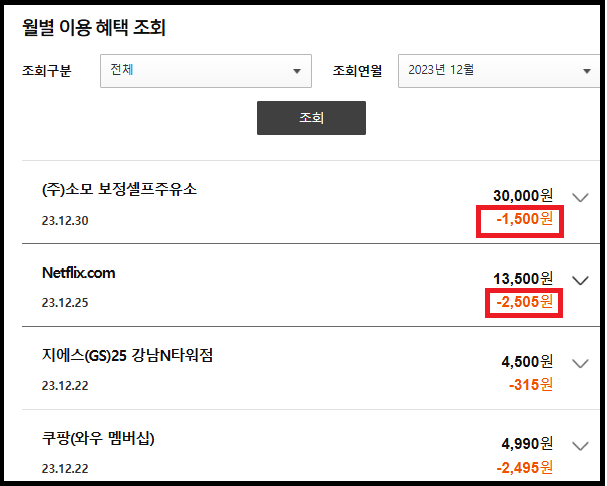Expand the 쿠팡(와우 멤버십) entry chevron
Image resolution: width=607 pixels, height=486 pixels.
(x=581, y=446)
